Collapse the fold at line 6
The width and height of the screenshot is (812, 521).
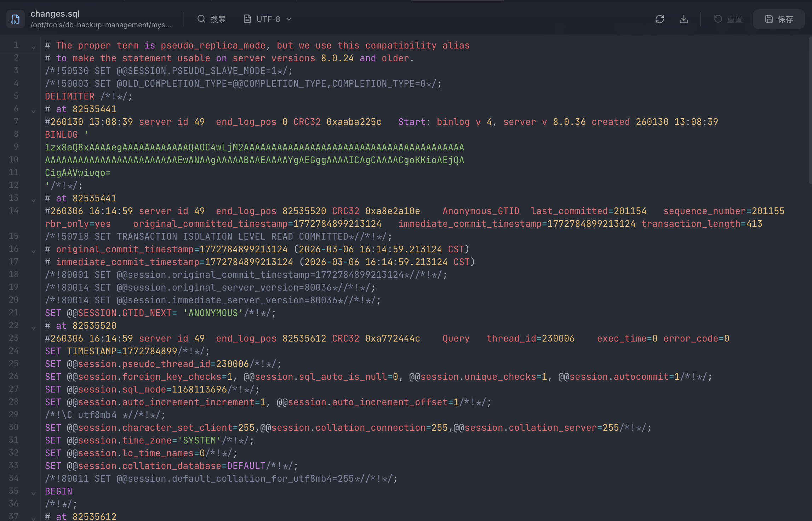click(x=34, y=111)
